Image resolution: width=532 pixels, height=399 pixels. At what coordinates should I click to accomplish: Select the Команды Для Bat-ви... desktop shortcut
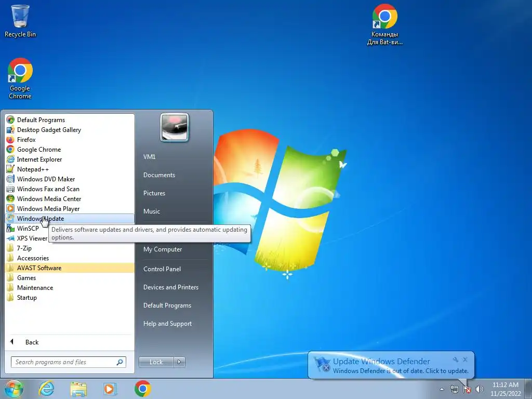[385, 24]
